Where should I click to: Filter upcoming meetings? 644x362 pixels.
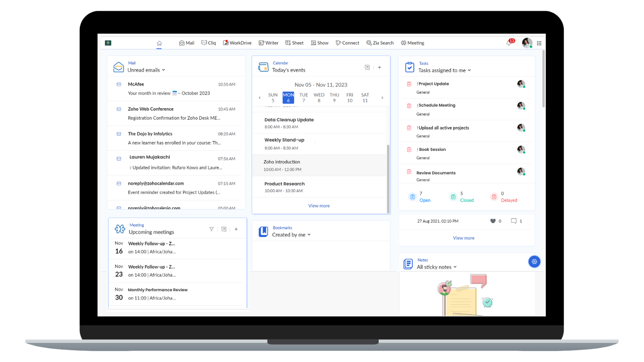[211, 229]
